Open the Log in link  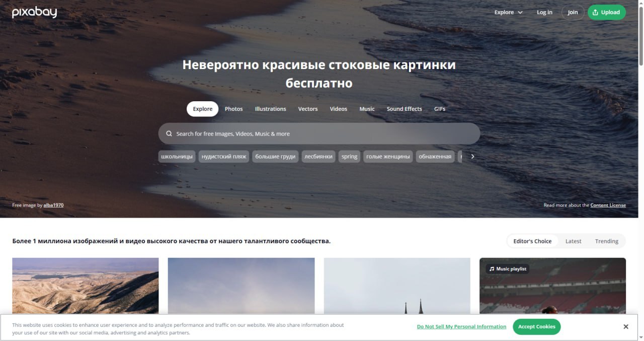click(x=544, y=13)
